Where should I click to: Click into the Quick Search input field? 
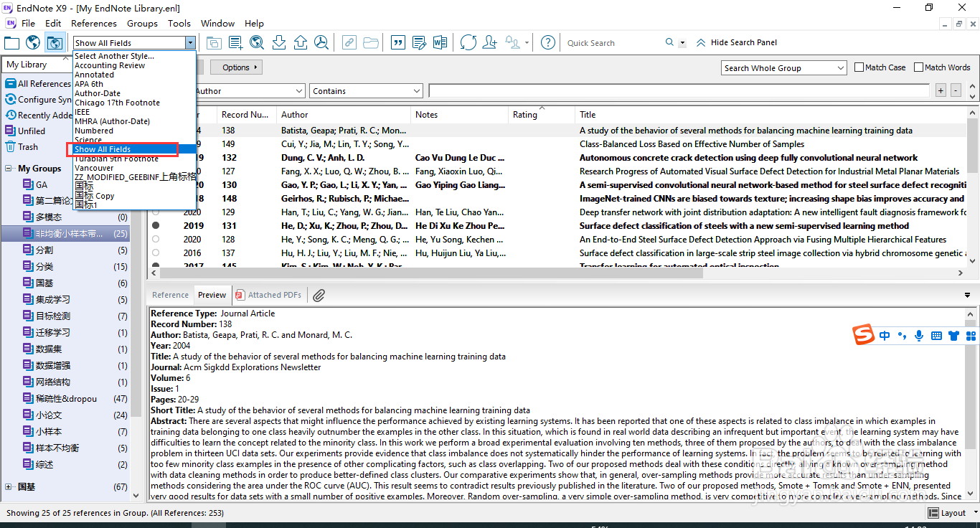[x=613, y=43]
